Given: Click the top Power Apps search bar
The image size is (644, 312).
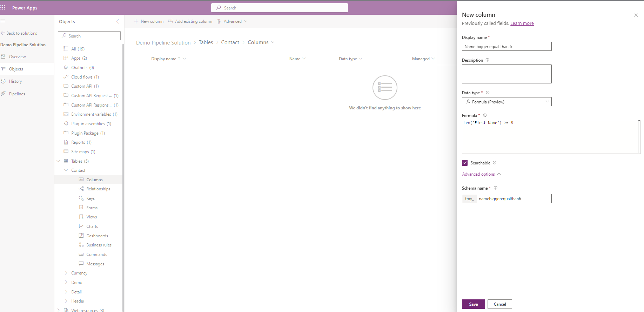Looking at the screenshot, I should pyautogui.click(x=280, y=8).
